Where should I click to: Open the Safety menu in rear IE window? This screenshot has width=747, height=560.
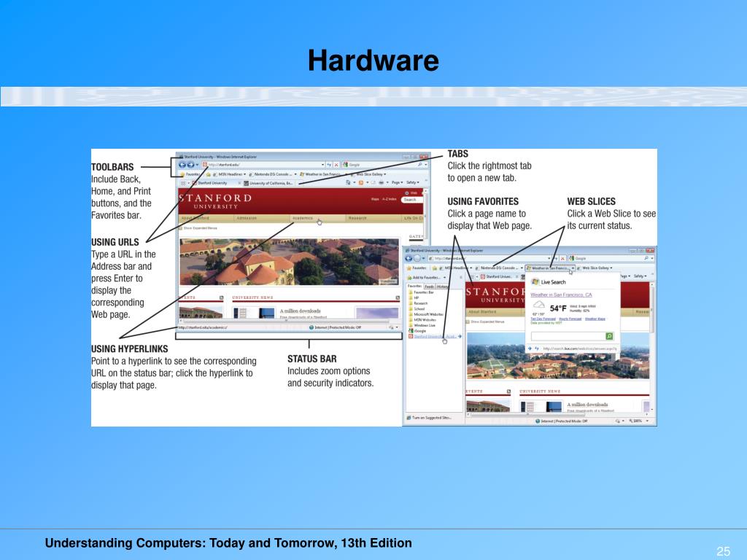pyautogui.click(x=413, y=182)
